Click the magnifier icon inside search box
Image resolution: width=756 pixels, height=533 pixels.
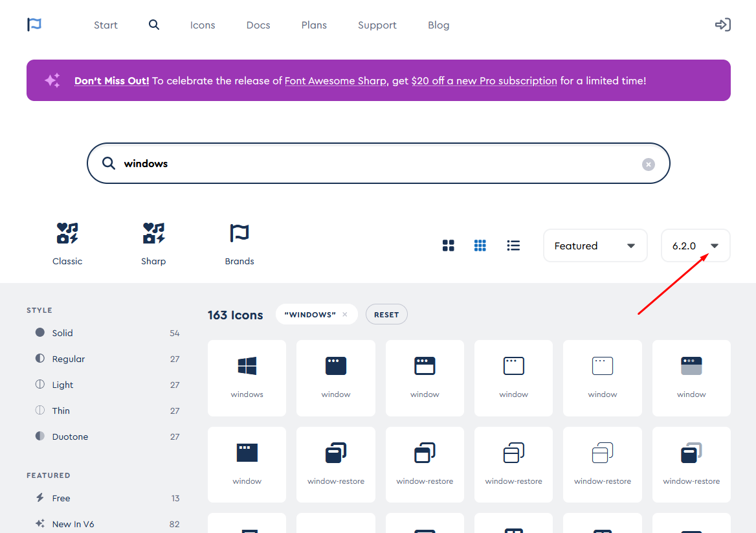coord(109,163)
